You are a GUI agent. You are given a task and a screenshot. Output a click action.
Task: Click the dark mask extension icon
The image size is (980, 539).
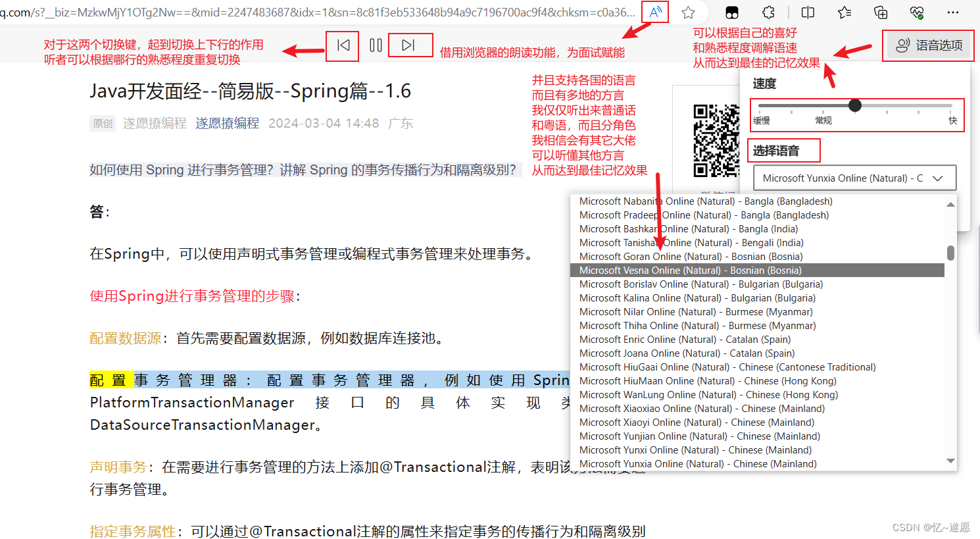[732, 13]
